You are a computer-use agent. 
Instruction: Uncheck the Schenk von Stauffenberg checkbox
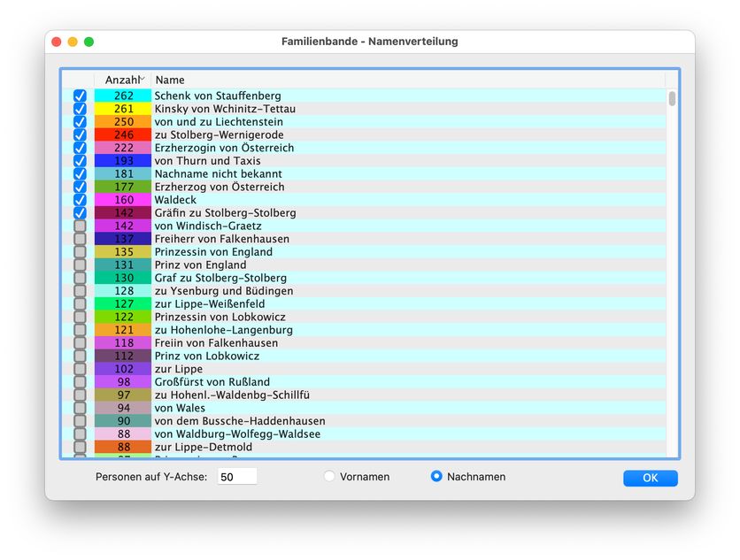(80, 96)
